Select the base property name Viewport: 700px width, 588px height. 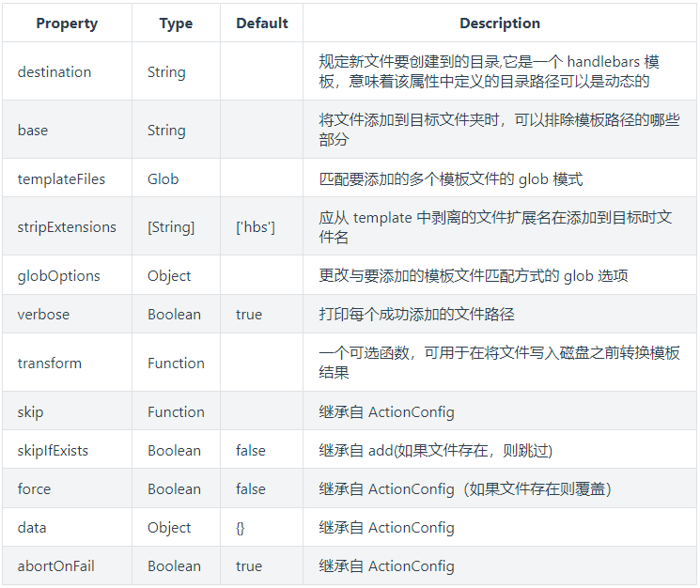[33, 131]
